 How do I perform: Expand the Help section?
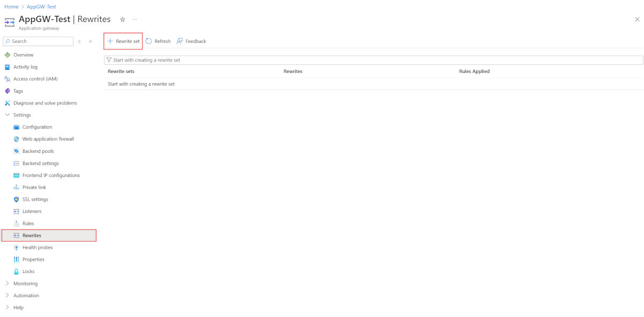click(x=8, y=307)
